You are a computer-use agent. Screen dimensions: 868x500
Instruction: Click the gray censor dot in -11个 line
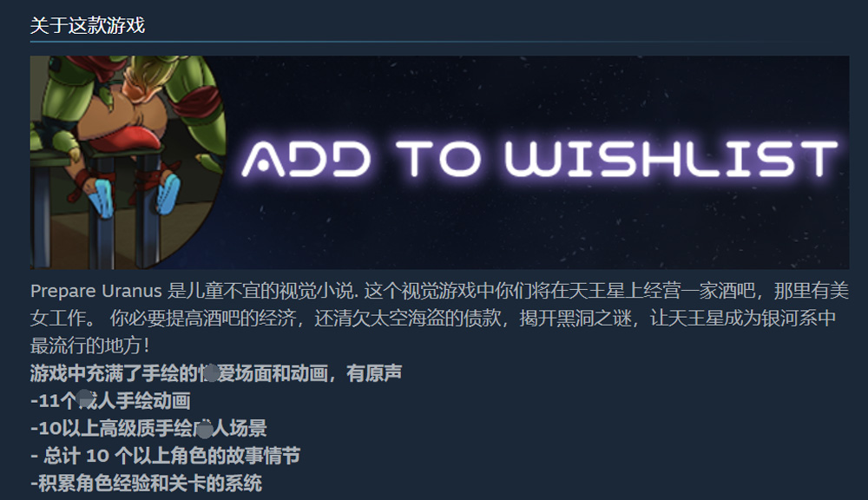85,398
